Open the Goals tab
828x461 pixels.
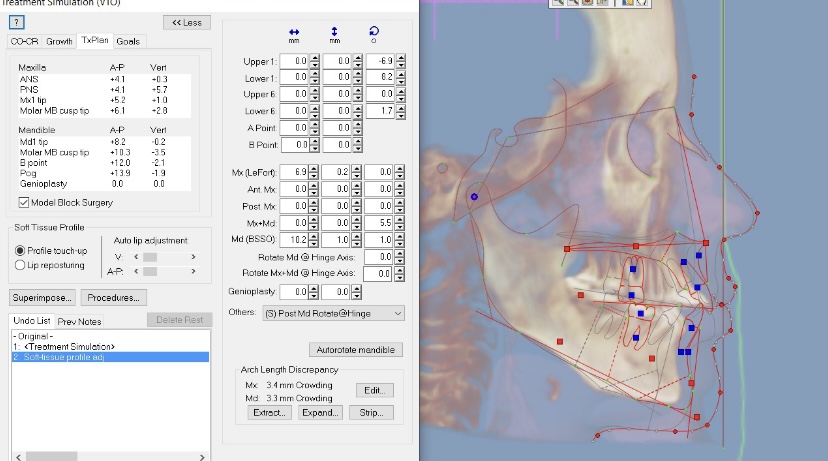click(128, 41)
